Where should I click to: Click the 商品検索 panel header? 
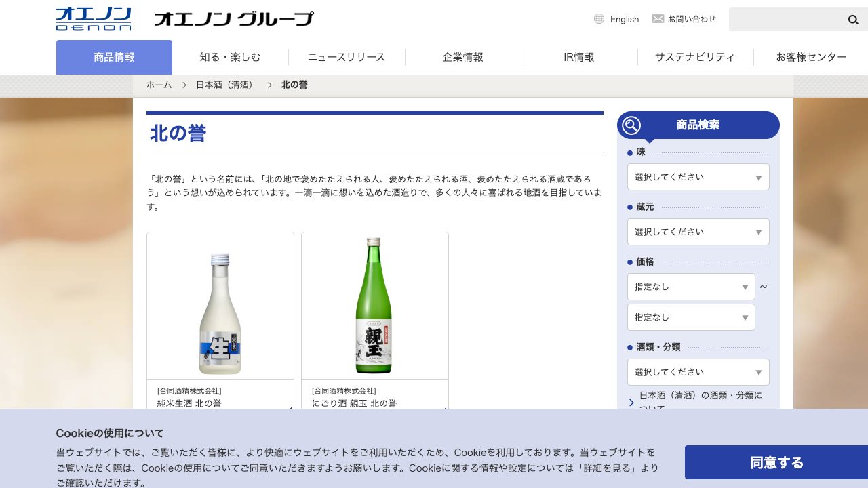[x=698, y=125]
